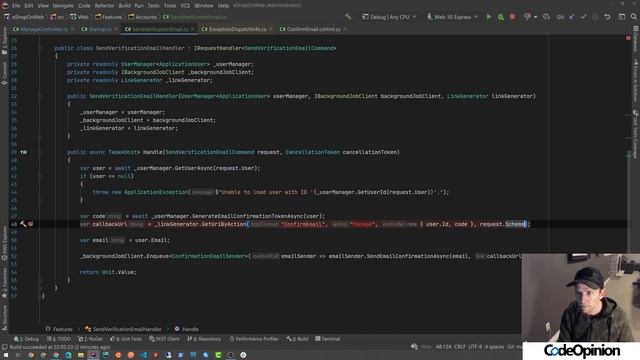
Task: Click the Handle method bottom breadcrumb
Action: coord(187,329)
